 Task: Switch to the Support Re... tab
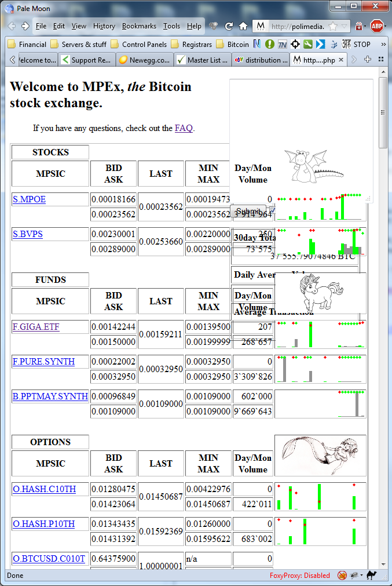87,60
